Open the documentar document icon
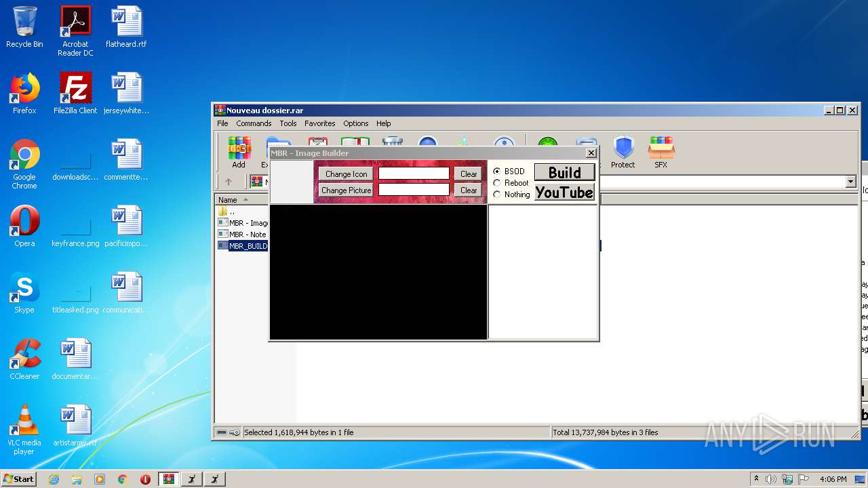This screenshot has height=488, width=868. (75, 360)
